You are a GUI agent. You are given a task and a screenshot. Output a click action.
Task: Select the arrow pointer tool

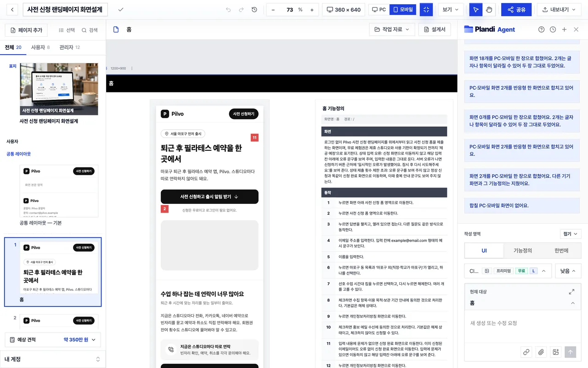476,10
